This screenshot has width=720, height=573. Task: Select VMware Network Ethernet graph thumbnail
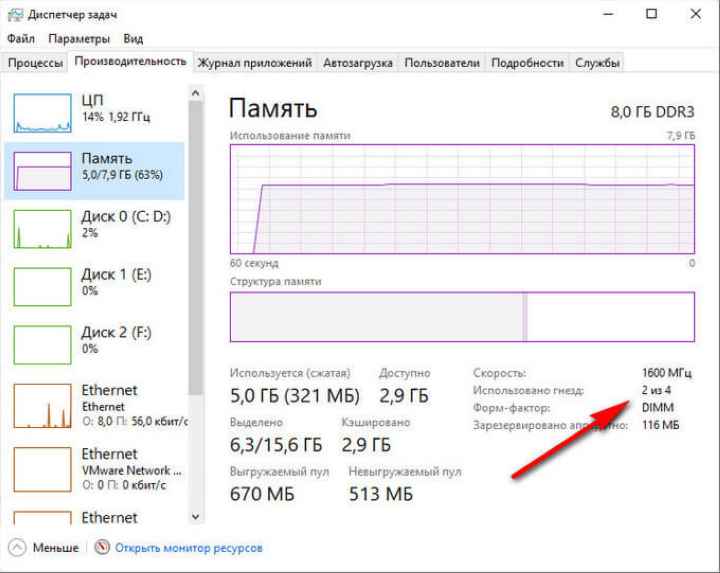pos(42,469)
